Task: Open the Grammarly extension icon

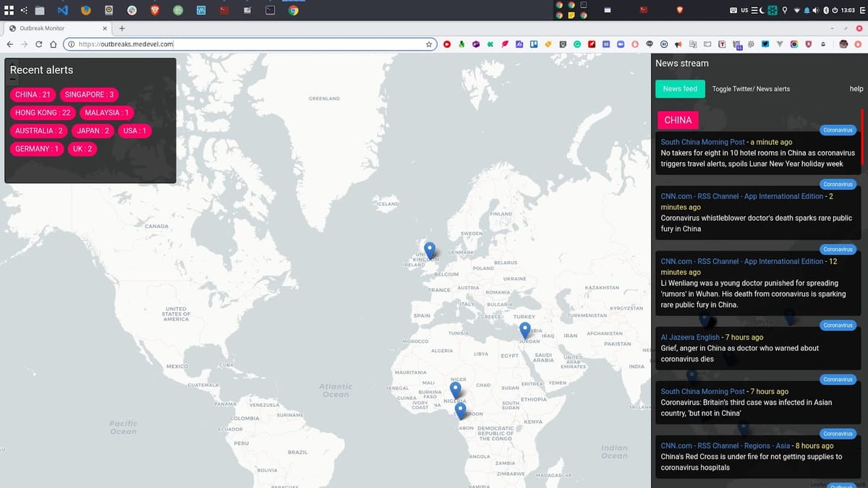Action: [577, 44]
